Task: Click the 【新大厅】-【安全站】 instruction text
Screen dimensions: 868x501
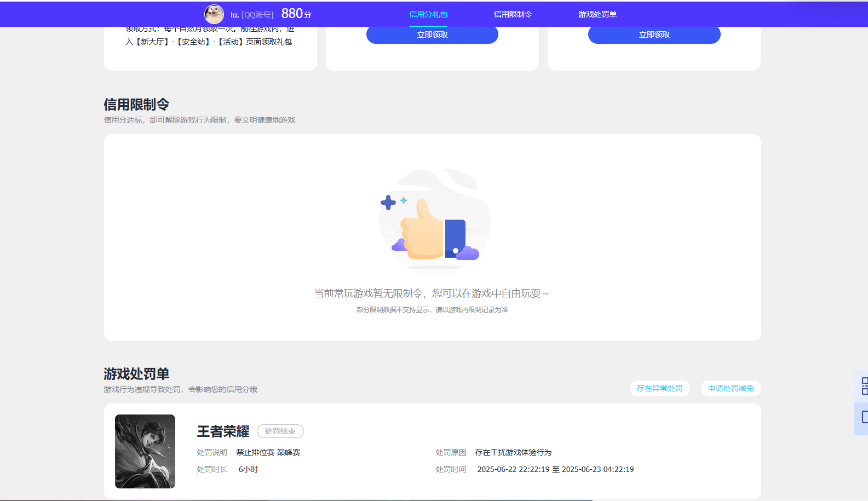Action: tap(209, 42)
